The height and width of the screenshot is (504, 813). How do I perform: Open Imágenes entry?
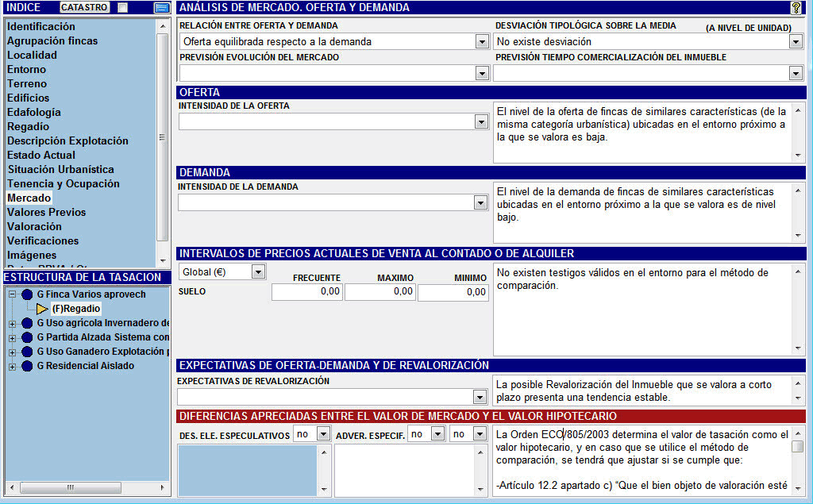(x=32, y=255)
